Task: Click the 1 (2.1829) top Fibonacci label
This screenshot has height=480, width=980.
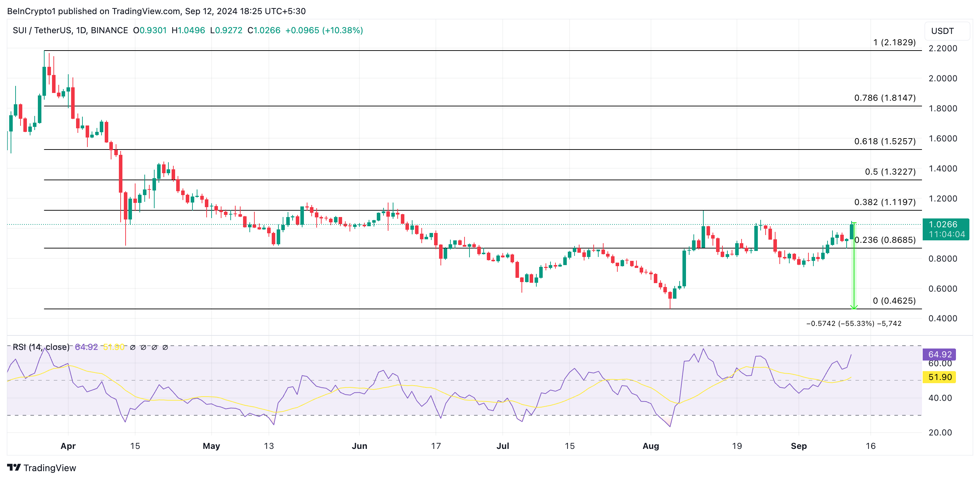Action: point(894,42)
